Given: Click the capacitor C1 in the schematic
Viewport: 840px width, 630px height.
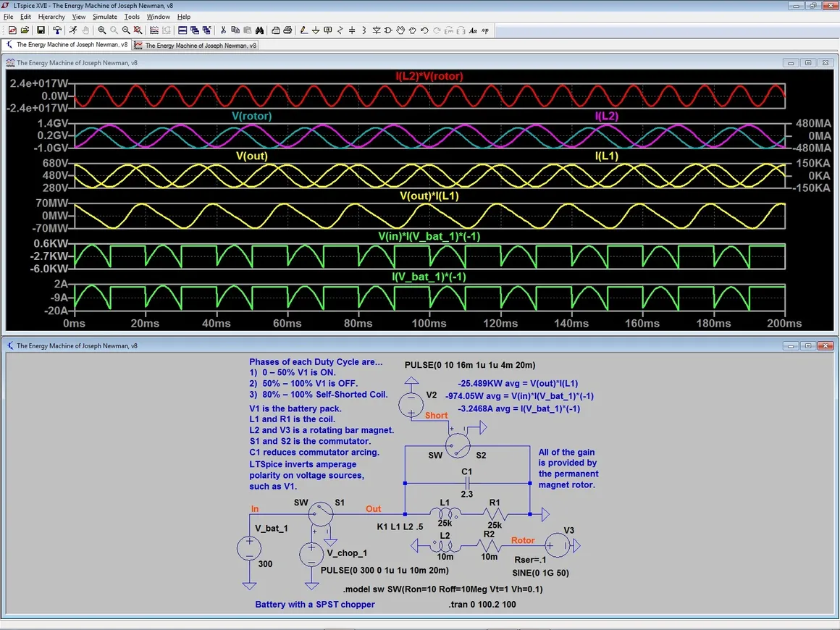Looking at the screenshot, I should click(x=467, y=482).
